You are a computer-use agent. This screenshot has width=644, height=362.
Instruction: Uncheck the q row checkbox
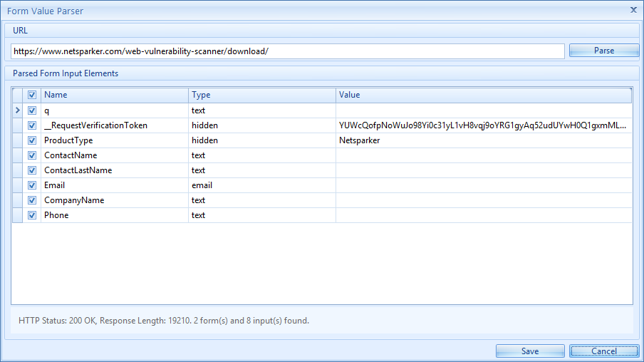click(x=32, y=110)
